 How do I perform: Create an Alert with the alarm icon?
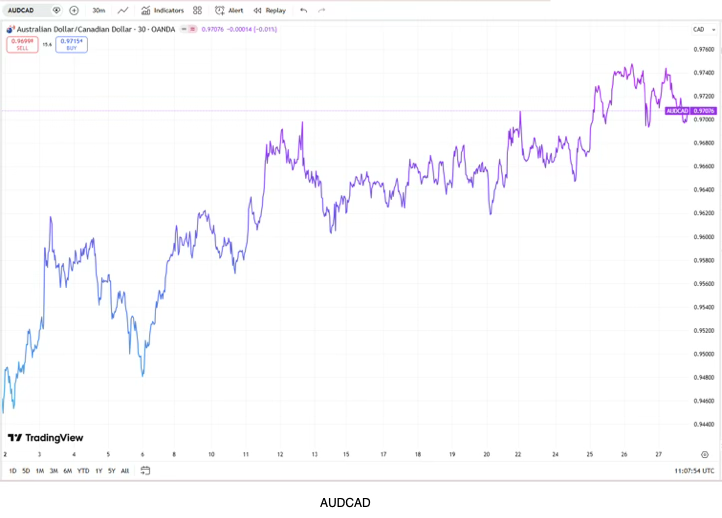coord(229,10)
